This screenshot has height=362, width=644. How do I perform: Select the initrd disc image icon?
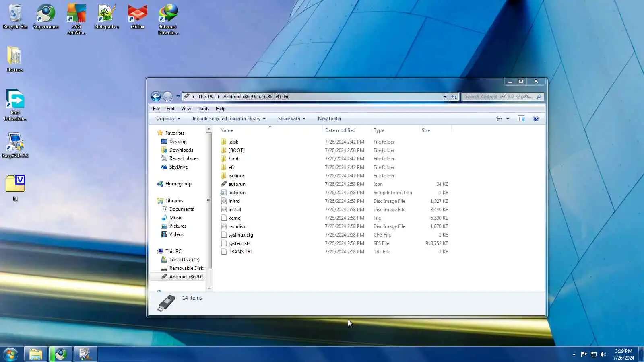[x=224, y=201]
